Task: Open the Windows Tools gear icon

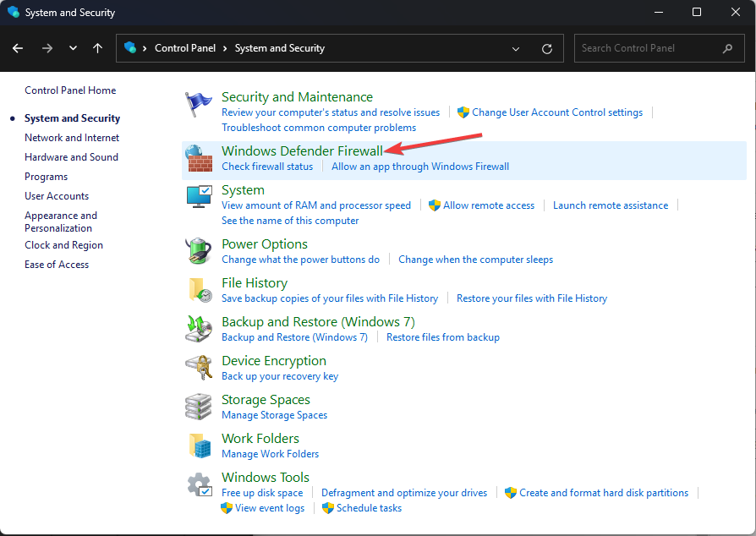Action: click(x=200, y=484)
